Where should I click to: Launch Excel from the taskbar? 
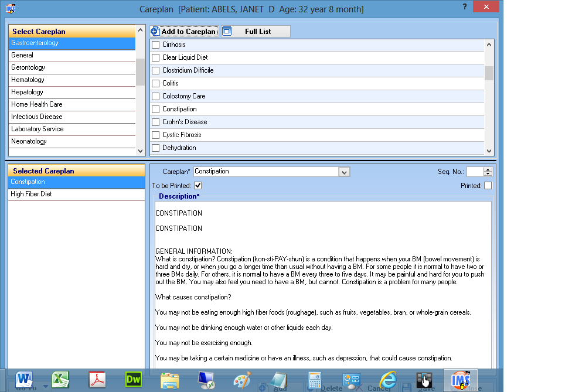60,380
